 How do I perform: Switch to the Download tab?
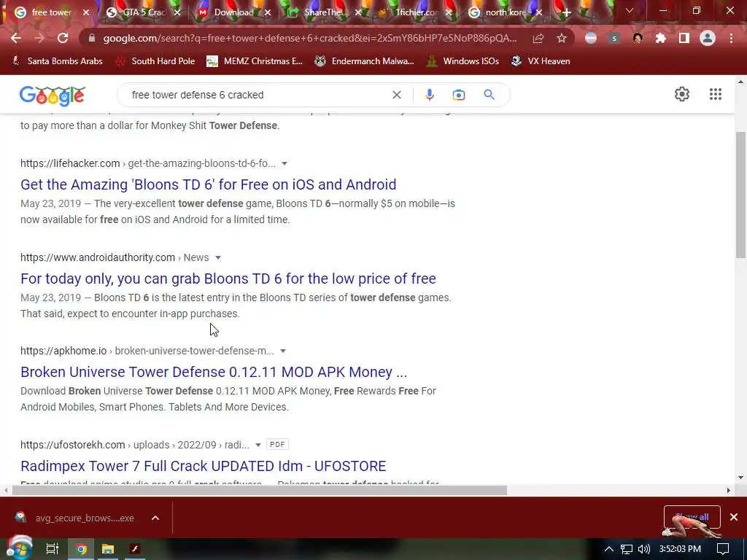click(234, 12)
